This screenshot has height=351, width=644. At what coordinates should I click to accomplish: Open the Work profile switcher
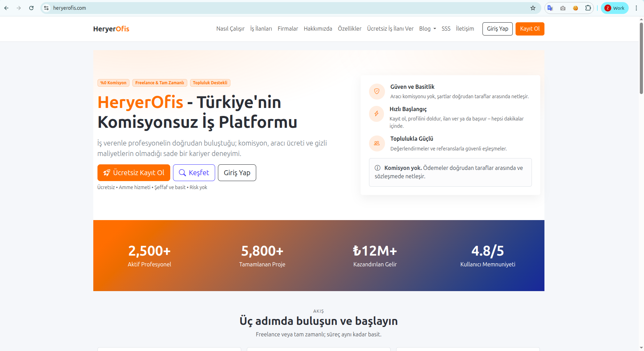tap(615, 8)
